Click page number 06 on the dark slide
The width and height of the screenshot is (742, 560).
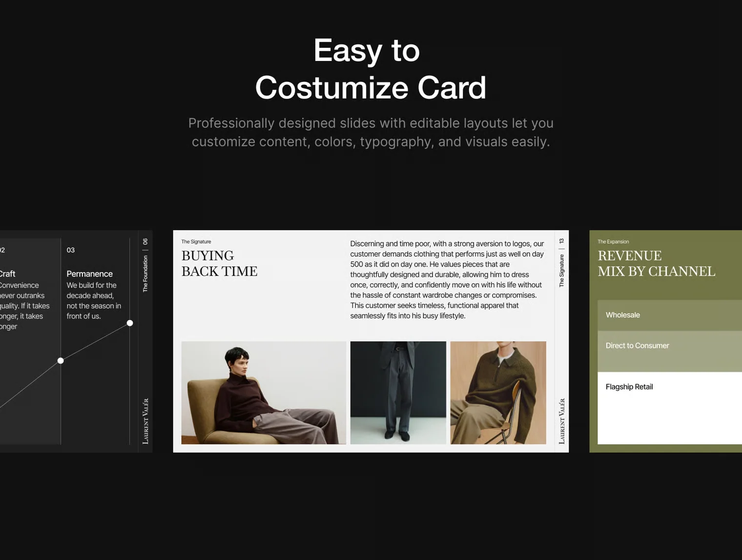[x=145, y=241]
